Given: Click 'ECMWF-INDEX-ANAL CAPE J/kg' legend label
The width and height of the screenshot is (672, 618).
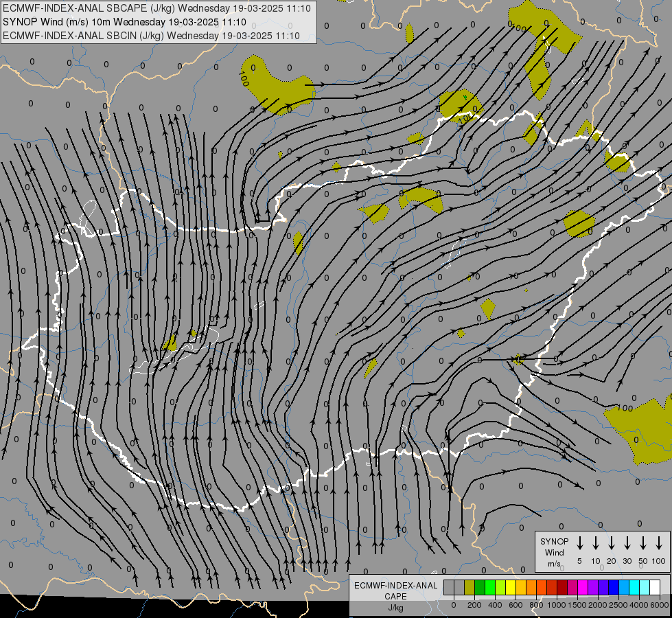Looking at the screenshot, I should [395, 596].
